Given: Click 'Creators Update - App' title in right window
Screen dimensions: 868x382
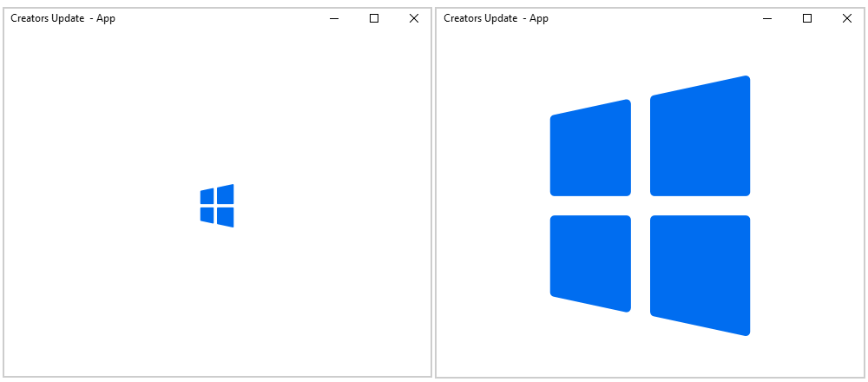Looking at the screenshot, I should click(x=496, y=18).
